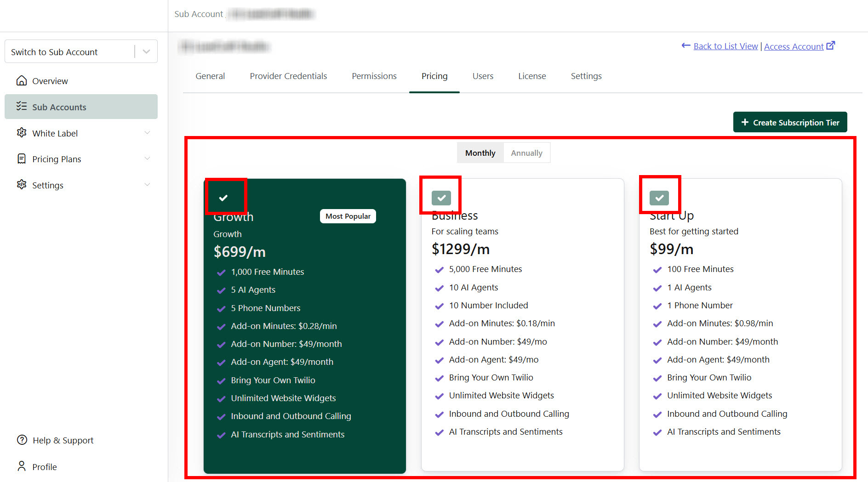Click the Sub Accounts list icon
Screen dimensions: 868x482
(22, 107)
